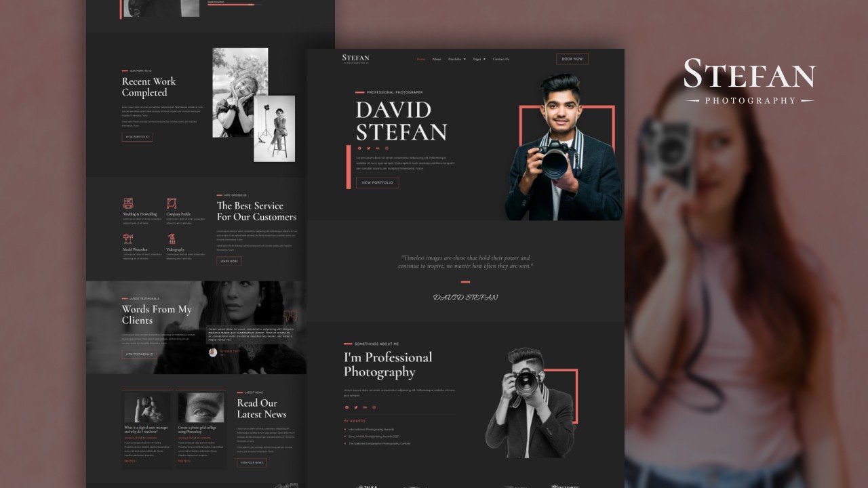Select the Model Photoshoot service icon

point(127,237)
